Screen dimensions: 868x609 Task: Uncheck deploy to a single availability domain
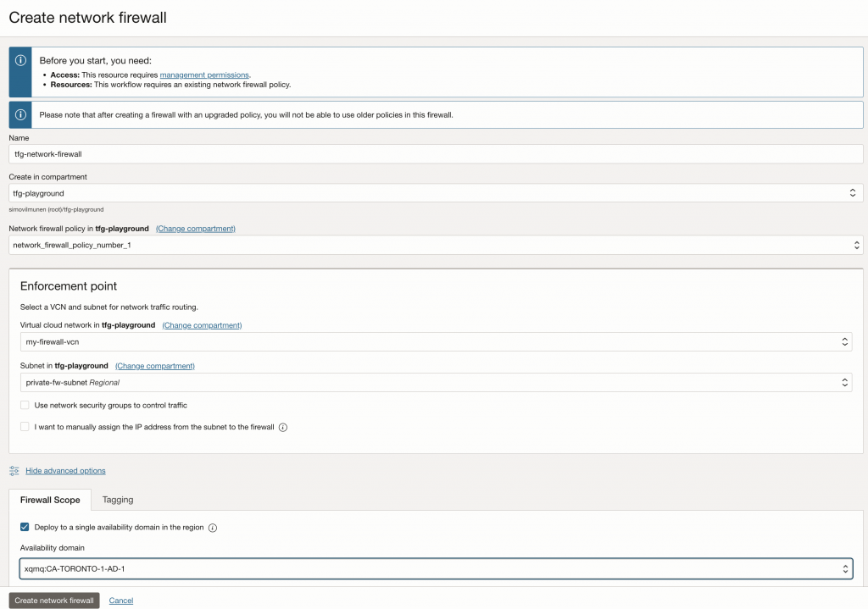pos(25,527)
